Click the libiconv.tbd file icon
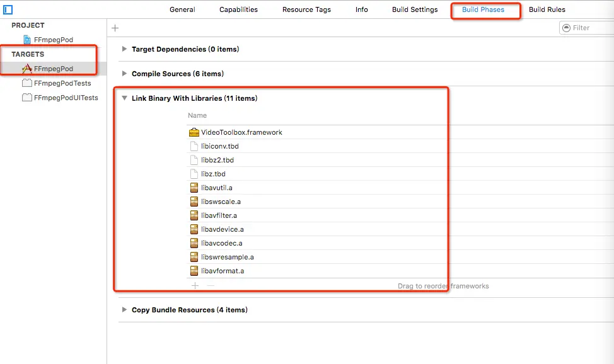This screenshot has height=364, width=614. 194,146
